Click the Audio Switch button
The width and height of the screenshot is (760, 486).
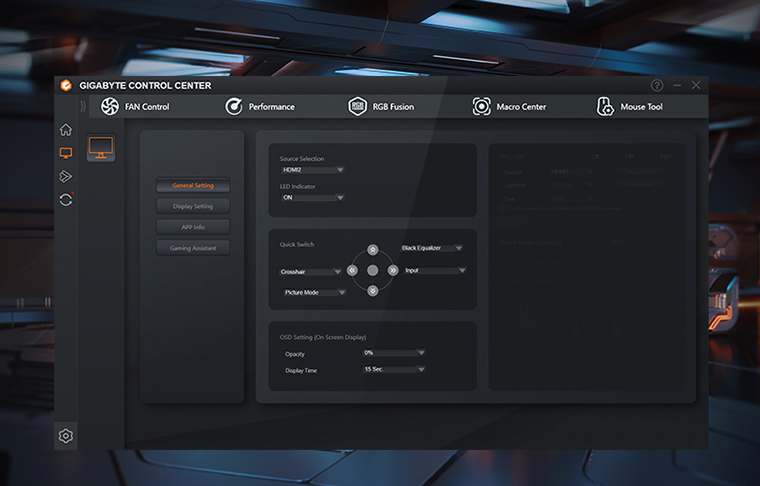[640, 184]
